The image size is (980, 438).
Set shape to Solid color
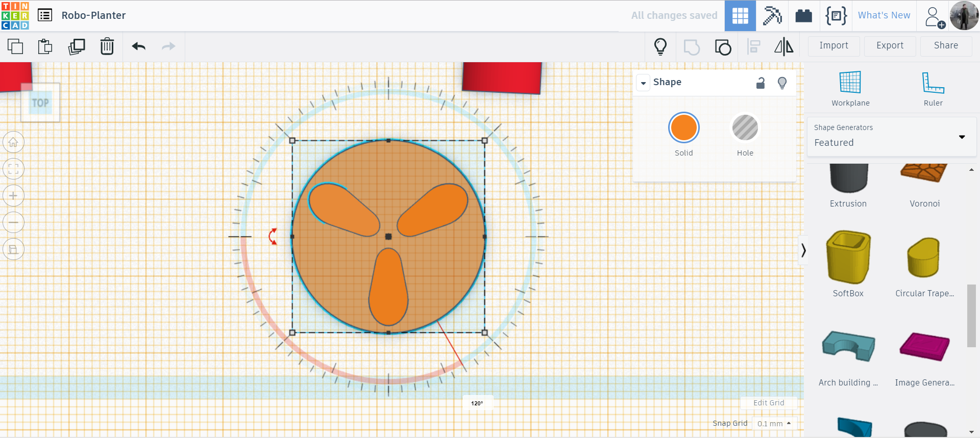click(684, 127)
